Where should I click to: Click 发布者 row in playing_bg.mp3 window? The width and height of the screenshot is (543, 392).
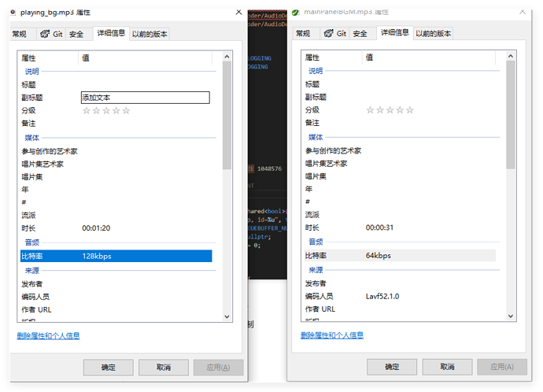pos(116,284)
